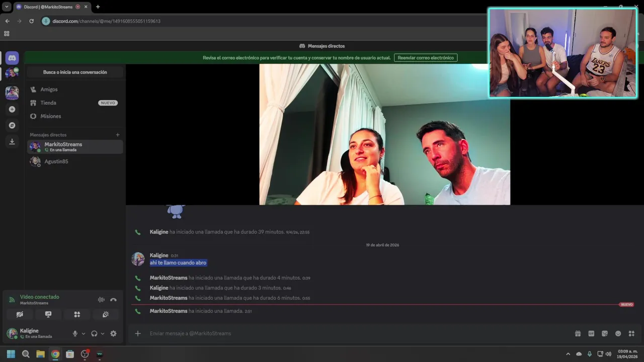Mute the microphone
This screenshot has height=362, width=644.
[x=75, y=333]
